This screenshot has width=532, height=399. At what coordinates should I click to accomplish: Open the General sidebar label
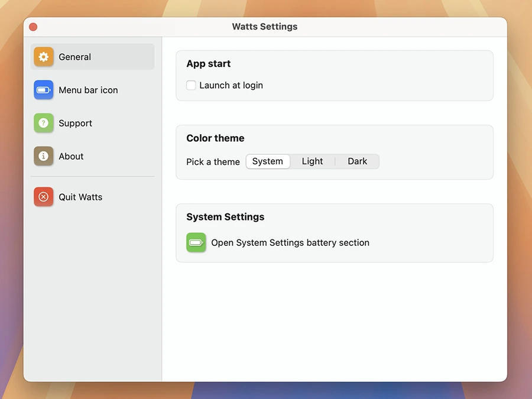pos(75,57)
